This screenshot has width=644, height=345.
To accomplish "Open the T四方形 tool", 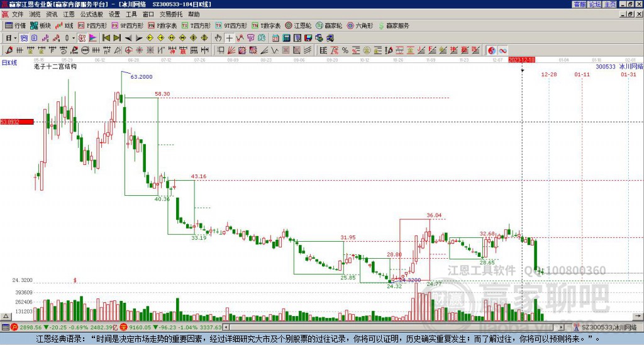I will click(196, 25).
